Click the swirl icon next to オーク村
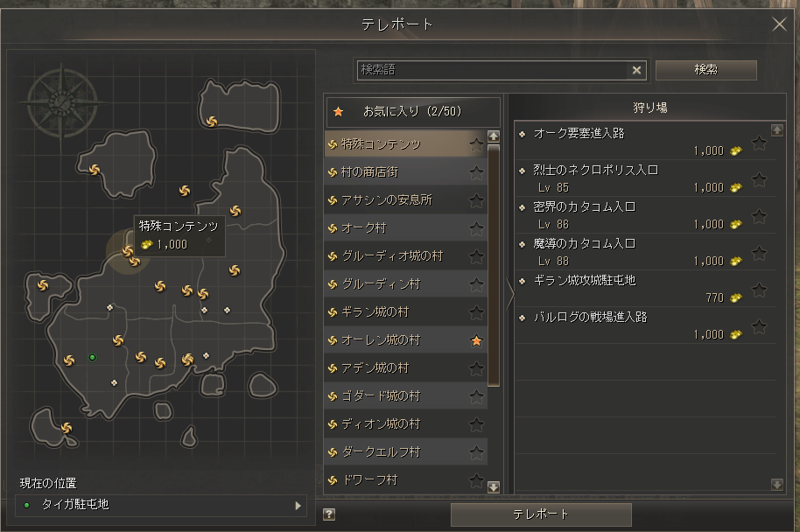Image resolution: width=800 pixels, height=532 pixels. click(x=333, y=228)
